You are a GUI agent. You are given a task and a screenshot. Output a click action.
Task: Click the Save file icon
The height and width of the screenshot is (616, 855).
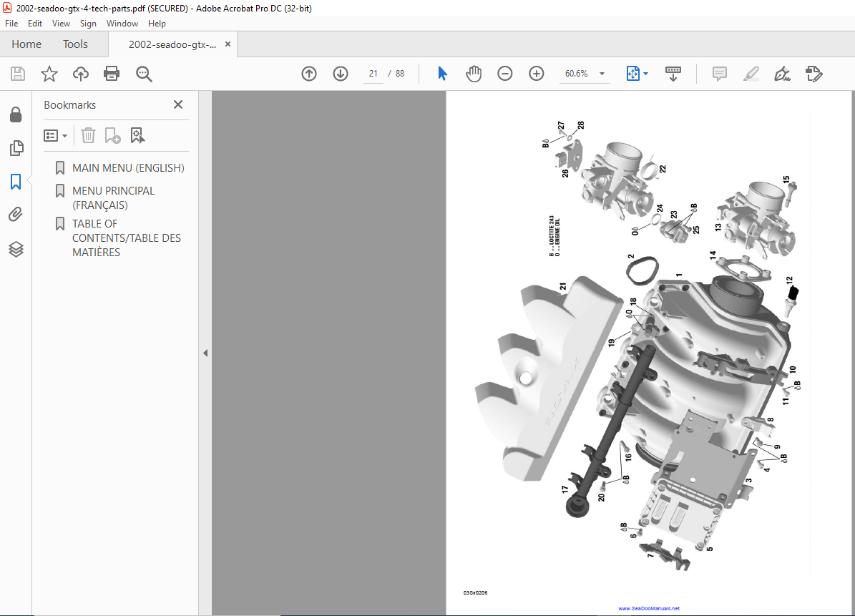[x=18, y=74]
